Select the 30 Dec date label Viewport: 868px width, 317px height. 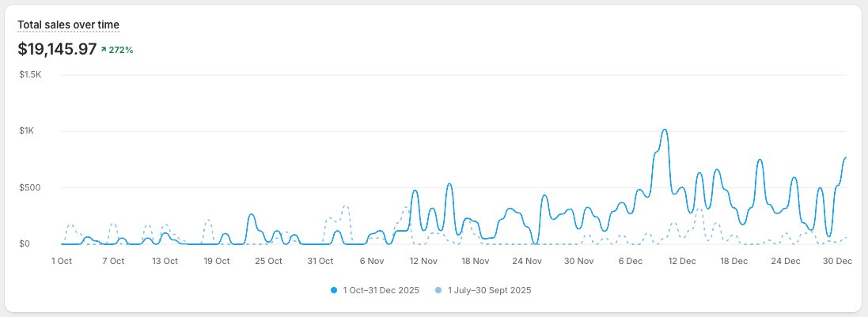pos(837,260)
